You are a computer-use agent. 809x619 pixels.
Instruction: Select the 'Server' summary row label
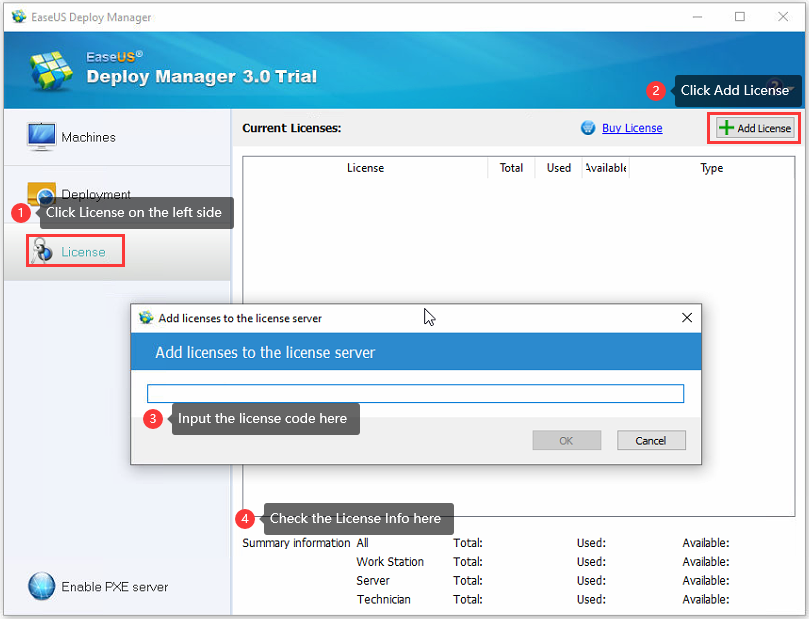(373, 581)
